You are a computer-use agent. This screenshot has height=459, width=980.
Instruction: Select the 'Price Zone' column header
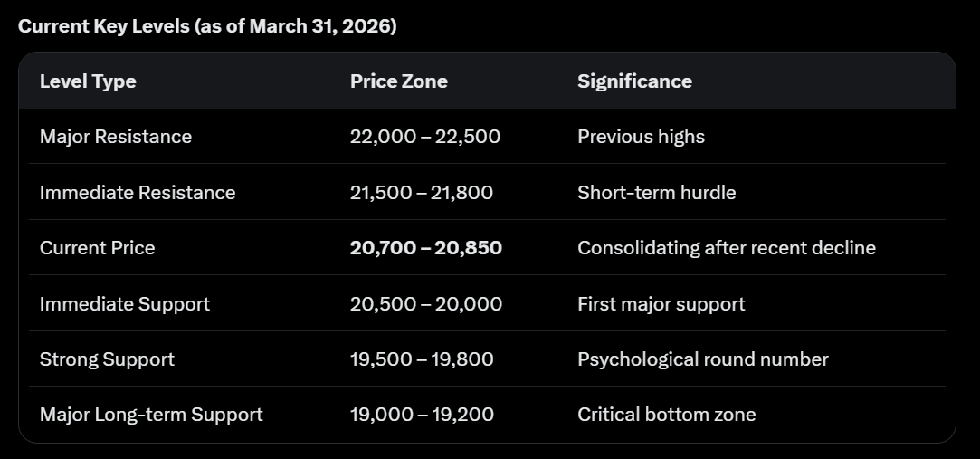[398, 81]
